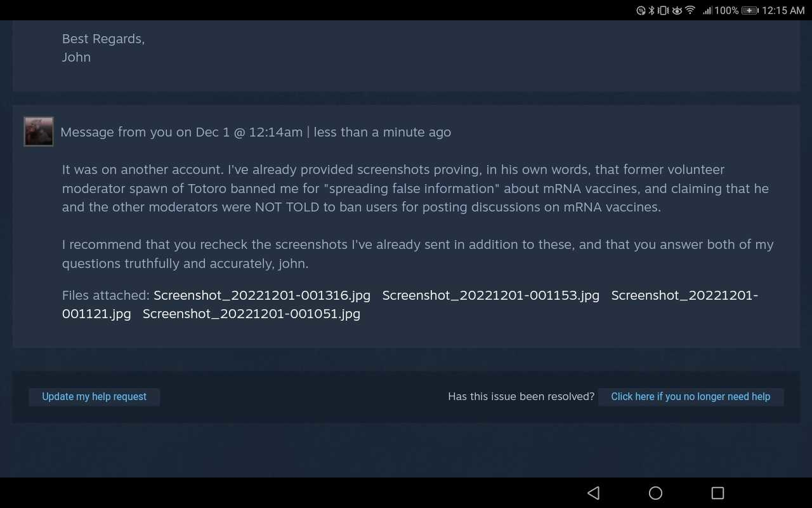Click Update my help request button
The height and width of the screenshot is (508, 812).
coord(94,397)
